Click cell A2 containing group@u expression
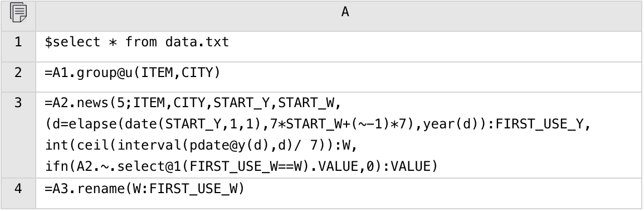This screenshot has height=211, width=644. click(x=339, y=77)
